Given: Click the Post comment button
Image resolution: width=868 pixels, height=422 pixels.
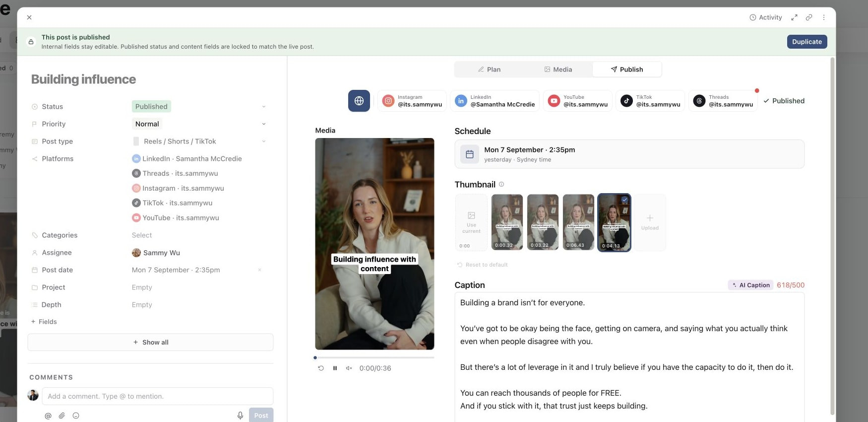Looking at the screenshot, I should click(x=261, y=415).
